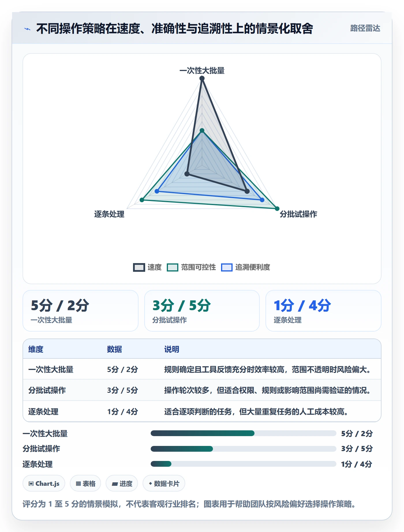Click the chart title heading text
404x532 pixels.
(175, 29)
